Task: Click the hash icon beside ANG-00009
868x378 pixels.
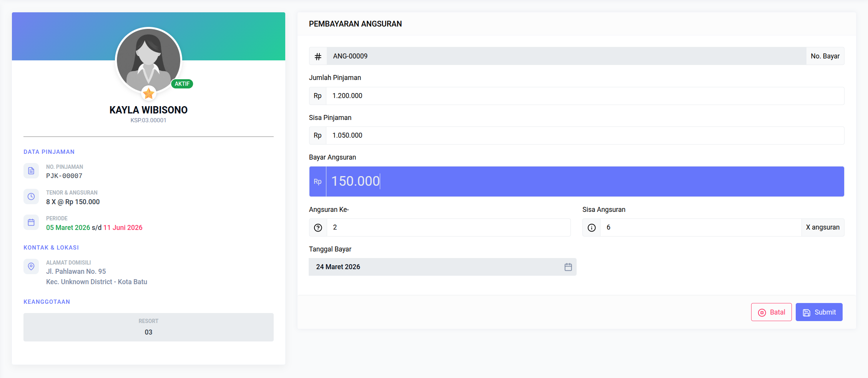Action: click(x=318, y=56)
